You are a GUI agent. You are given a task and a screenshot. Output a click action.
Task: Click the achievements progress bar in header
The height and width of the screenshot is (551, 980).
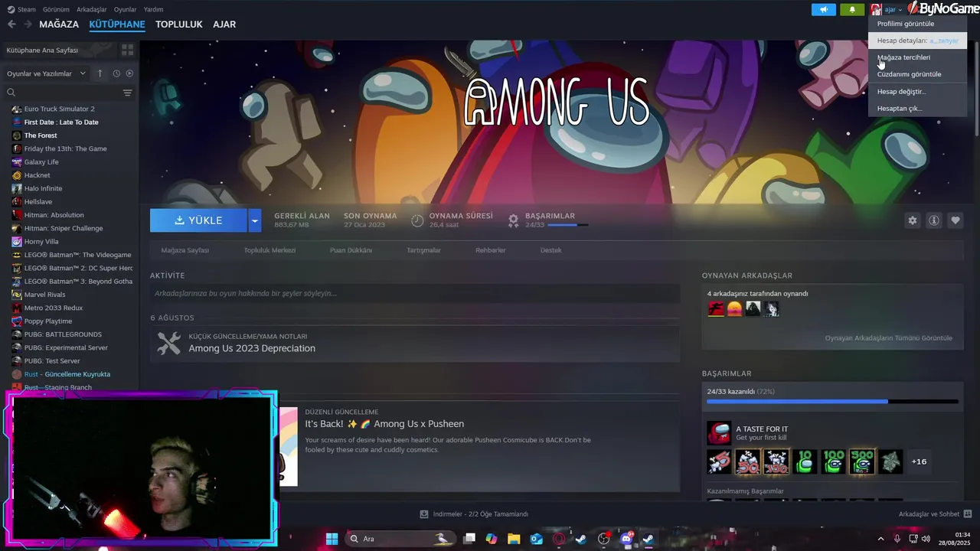[568, 225]
